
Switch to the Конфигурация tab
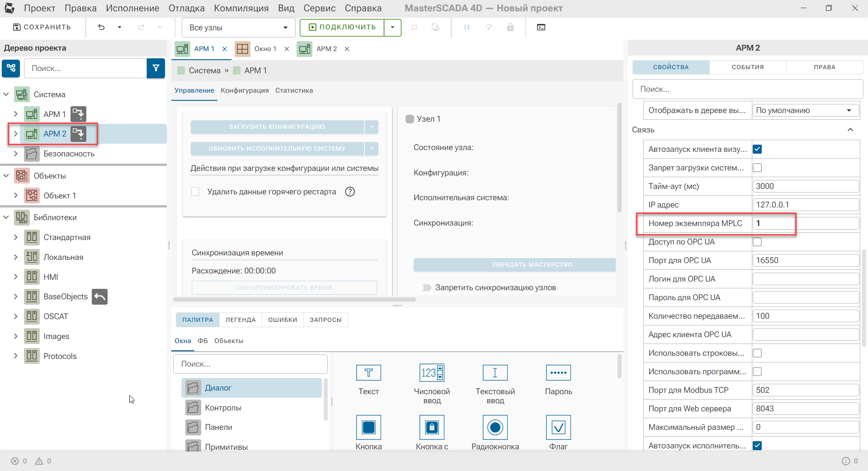pos(245,90)
